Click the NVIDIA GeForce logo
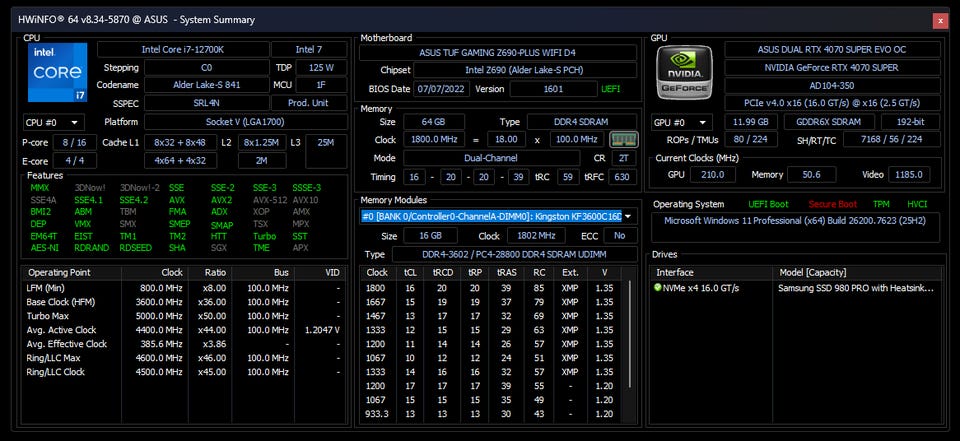 (x=684, y=76)
